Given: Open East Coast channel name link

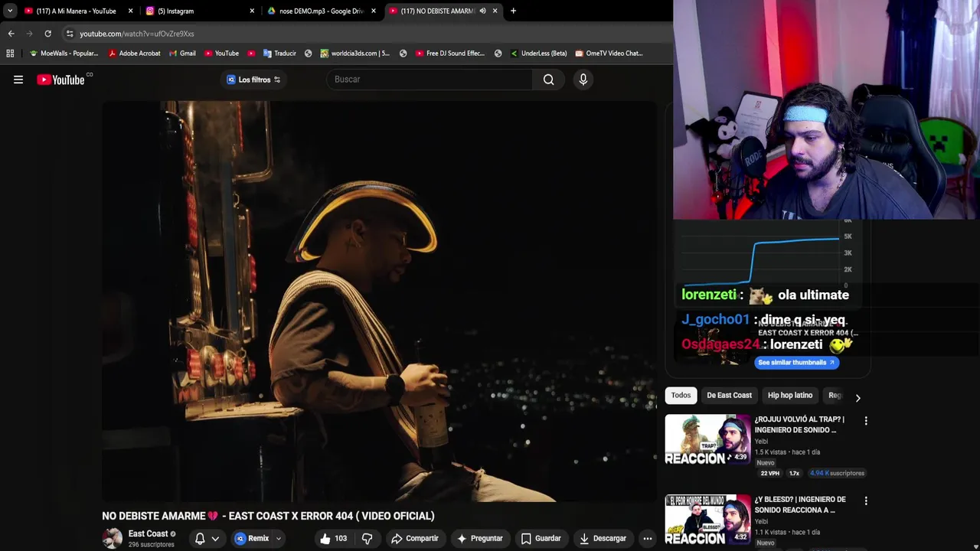Looking at the screenshot, I should tap(148, 533).
